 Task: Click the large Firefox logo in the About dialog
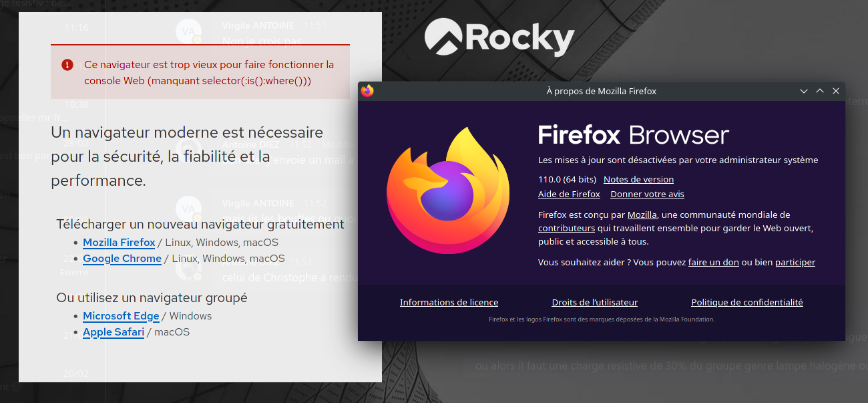pos(448,190)
